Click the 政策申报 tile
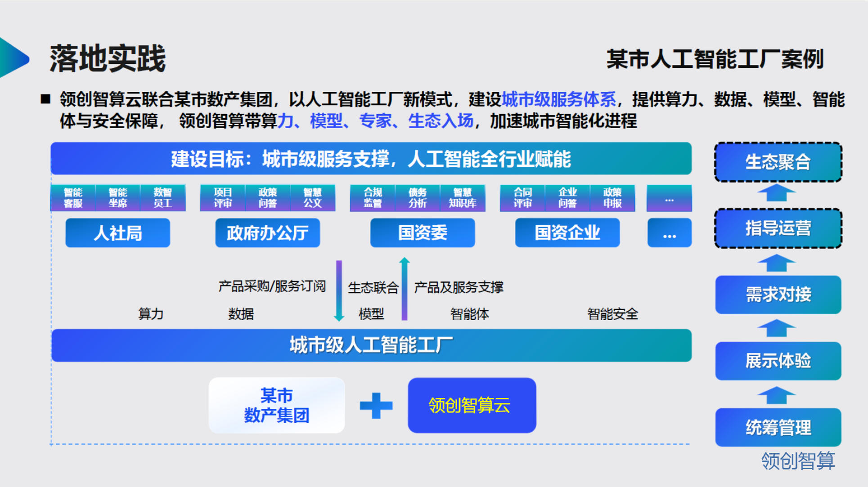 [612, 198]
